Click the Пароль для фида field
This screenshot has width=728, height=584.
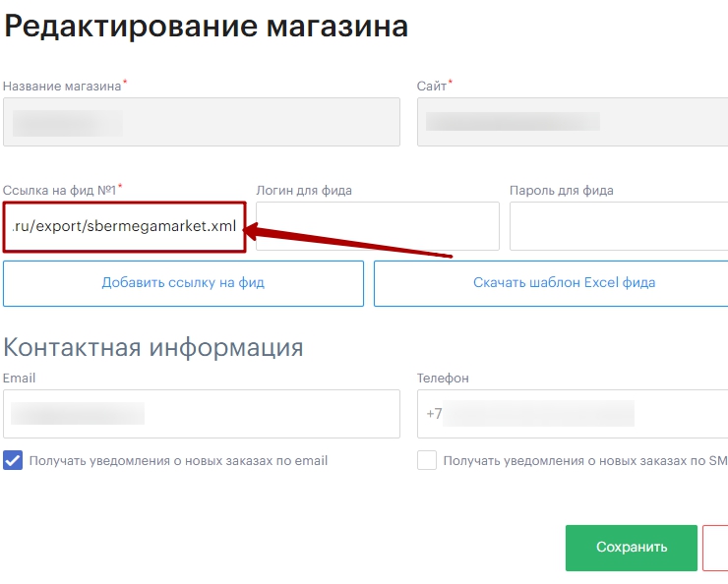pyautogui.click(x=619, y=226)
